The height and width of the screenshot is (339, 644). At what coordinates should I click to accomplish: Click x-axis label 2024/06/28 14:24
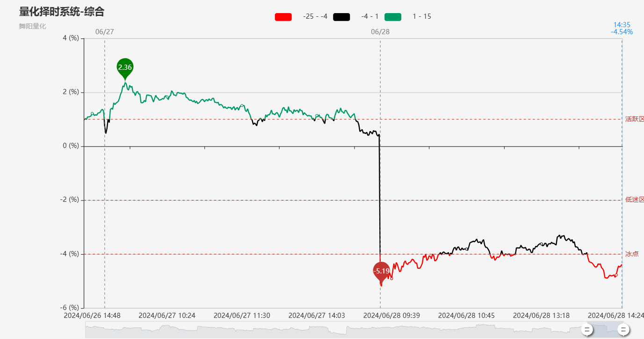tap(616, 316)
